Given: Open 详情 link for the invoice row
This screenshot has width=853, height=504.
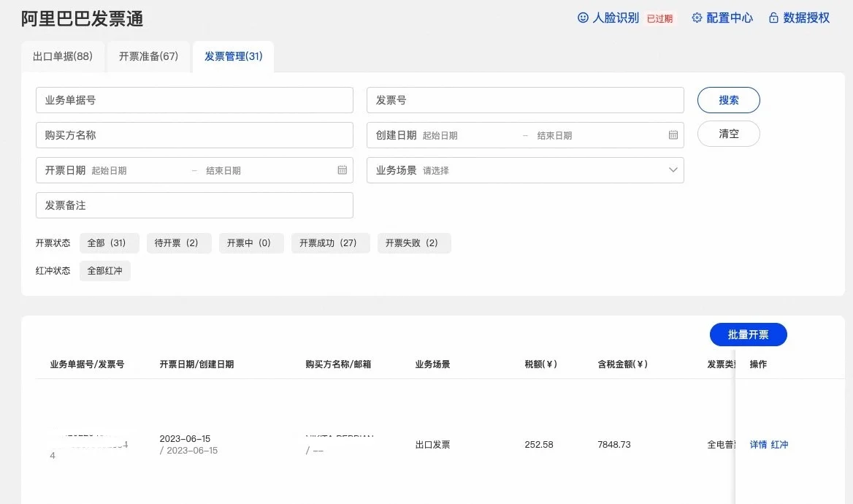Looking at the screenshot, I should (758, 445).
